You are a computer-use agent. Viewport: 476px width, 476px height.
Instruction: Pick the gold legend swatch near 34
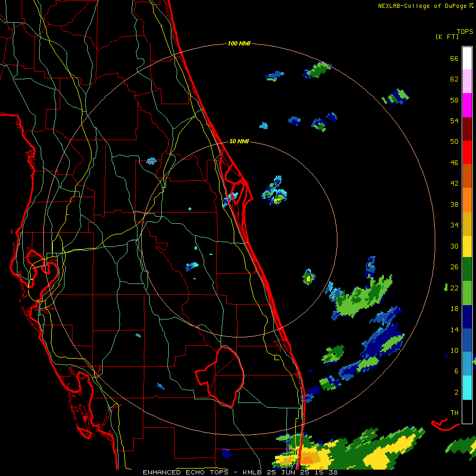click(x=467, y=224)
